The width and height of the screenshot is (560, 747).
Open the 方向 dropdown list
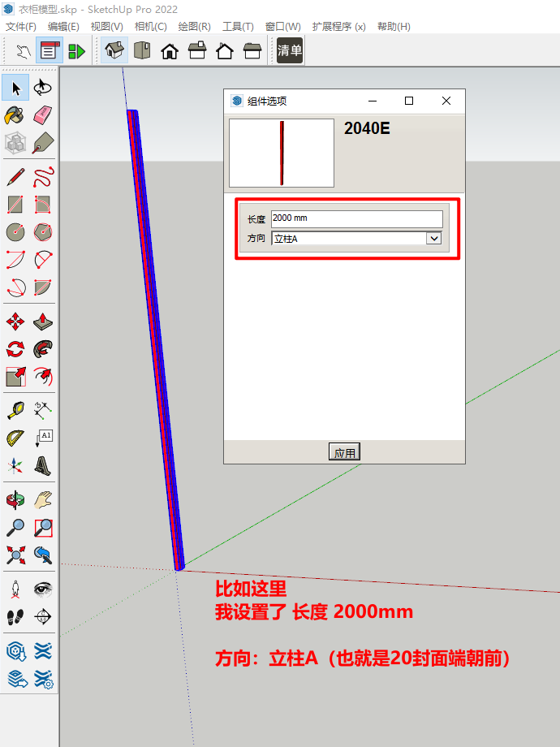tap(434, 239)
